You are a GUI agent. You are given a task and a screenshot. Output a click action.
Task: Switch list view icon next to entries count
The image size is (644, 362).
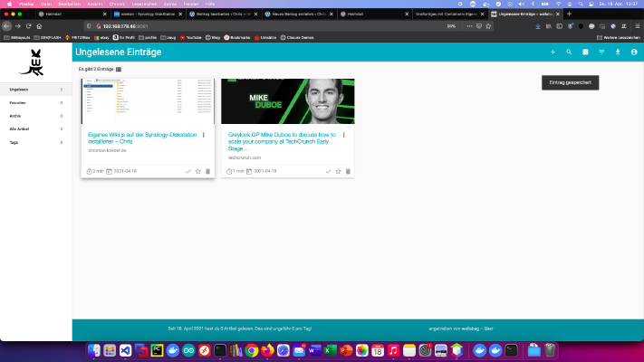(x=119, y=70)
